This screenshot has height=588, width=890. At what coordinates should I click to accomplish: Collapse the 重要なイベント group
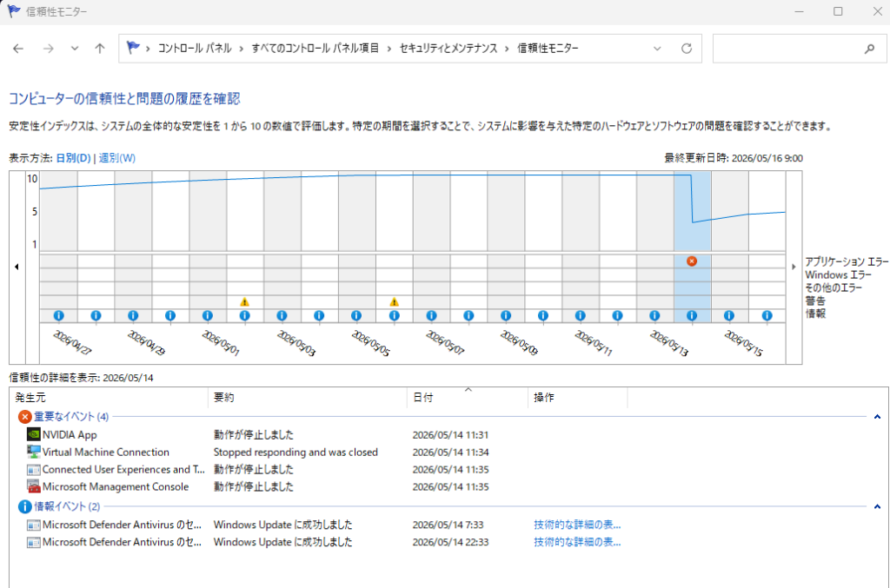[x=877, y=417]
